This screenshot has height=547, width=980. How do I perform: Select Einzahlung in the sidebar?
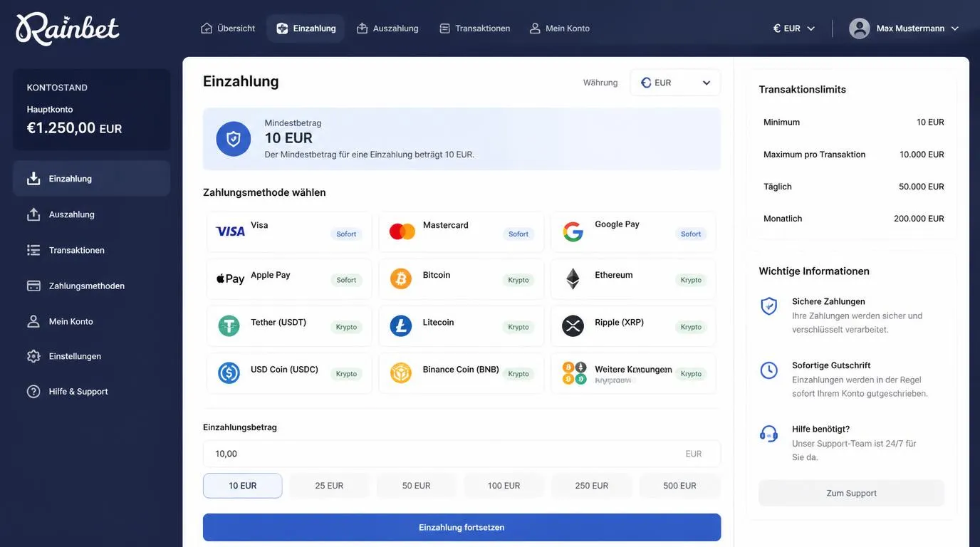click(x=91, y=179)
